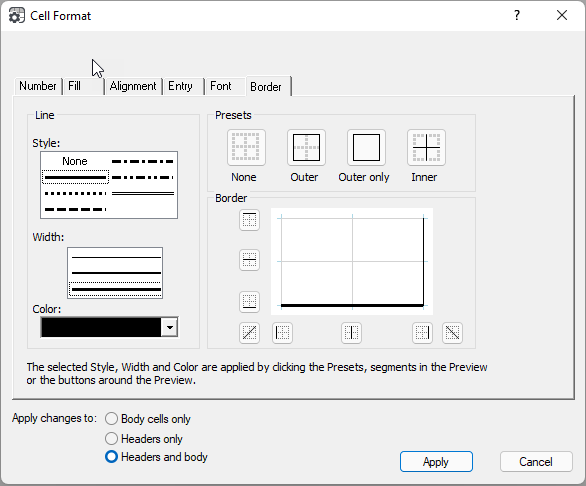Apply the Outer only border preset
Viewport: 586px width, 486px height.
(366, 148)
